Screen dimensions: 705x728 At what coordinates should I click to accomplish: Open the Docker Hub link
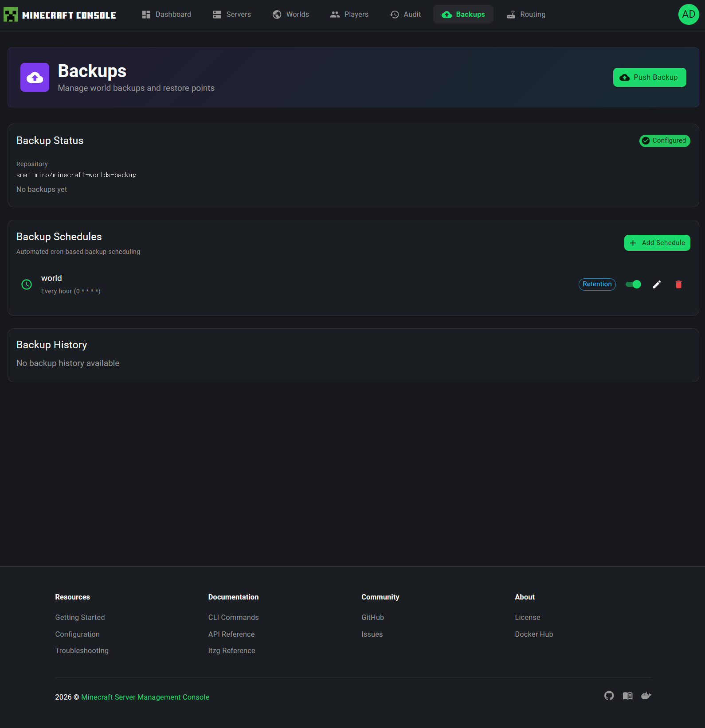coord(534,635)
